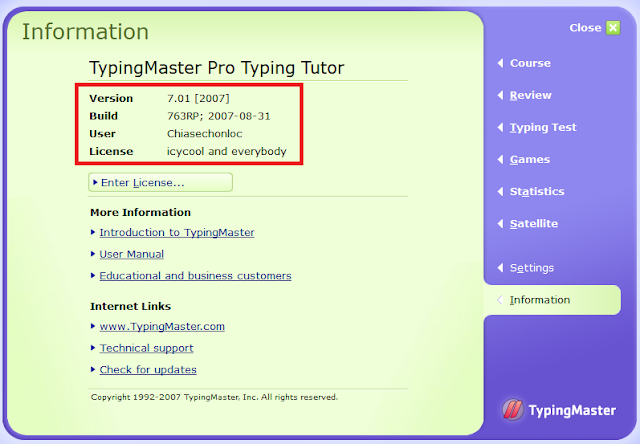This screenshot has width=640, height=444.
Task: Click the user name Chiasechonloc
Action: tap(204, 134)
